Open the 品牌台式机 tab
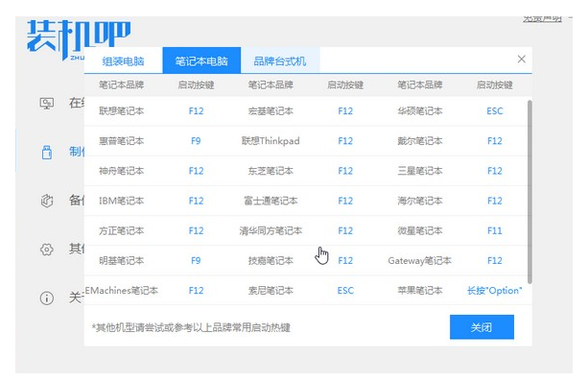This screenshot has width=588, height=382. (280, 60)
